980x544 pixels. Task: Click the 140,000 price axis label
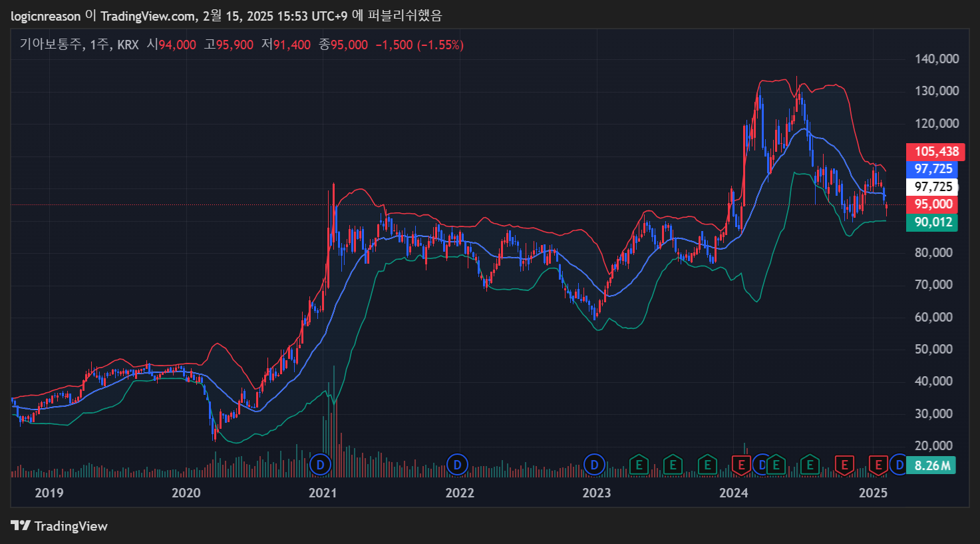click(x=937, y=59)
